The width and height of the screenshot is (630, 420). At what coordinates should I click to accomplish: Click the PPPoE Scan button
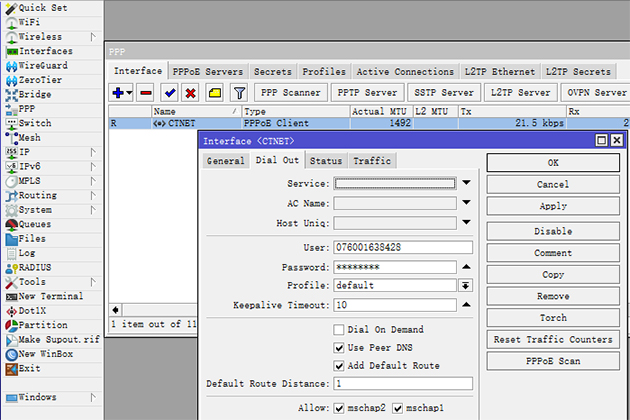tap(553, 361)
